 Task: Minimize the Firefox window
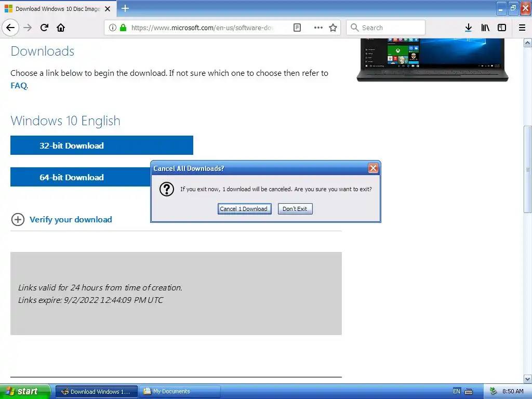pyautogui.click(x=501, y=9)
